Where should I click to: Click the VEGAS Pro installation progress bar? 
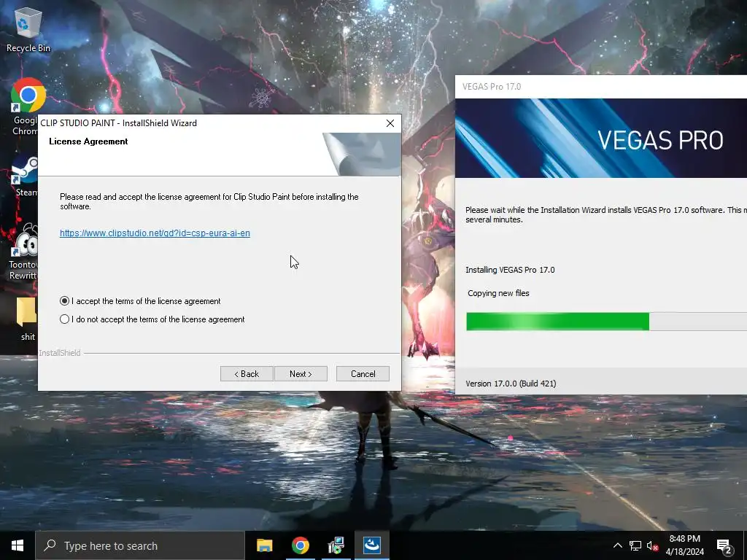click(606, 322)
